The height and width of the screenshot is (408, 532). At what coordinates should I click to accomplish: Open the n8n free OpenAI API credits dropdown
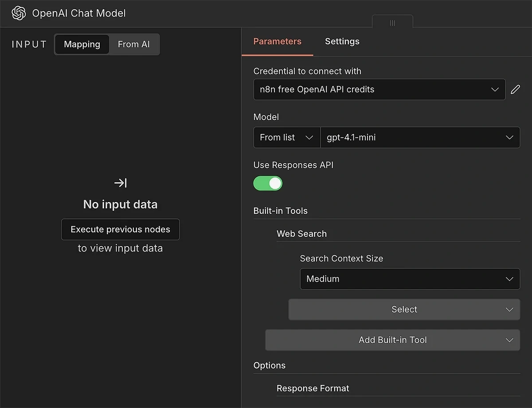coord(379,89)
